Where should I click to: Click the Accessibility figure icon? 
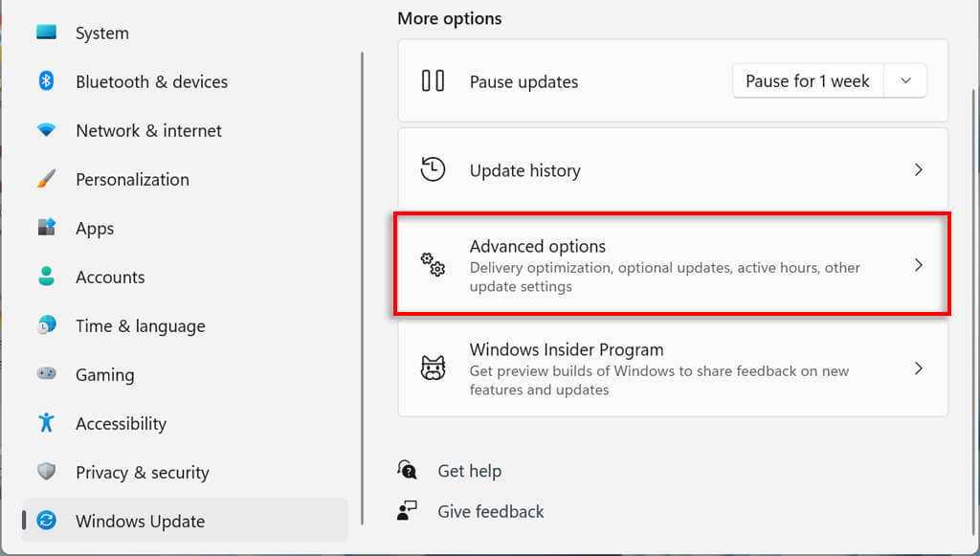(x=46, y=423)
